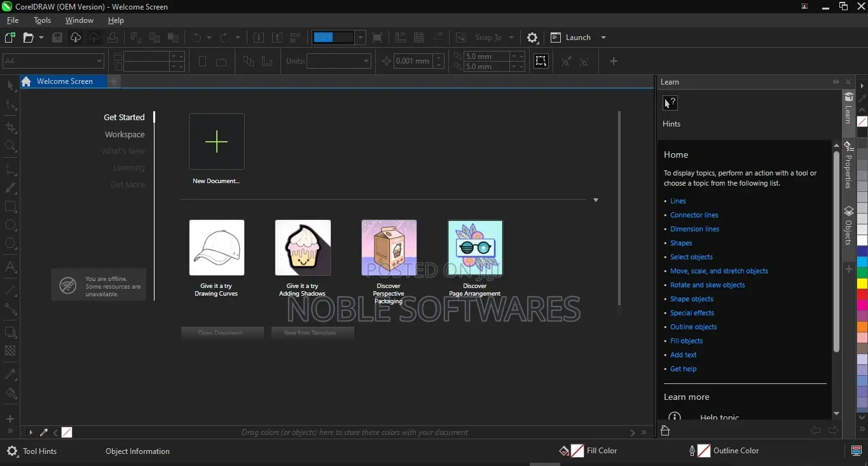Click the Special effects link
The height and width of the screenshot is (466, 868).
tap(692, 313)
